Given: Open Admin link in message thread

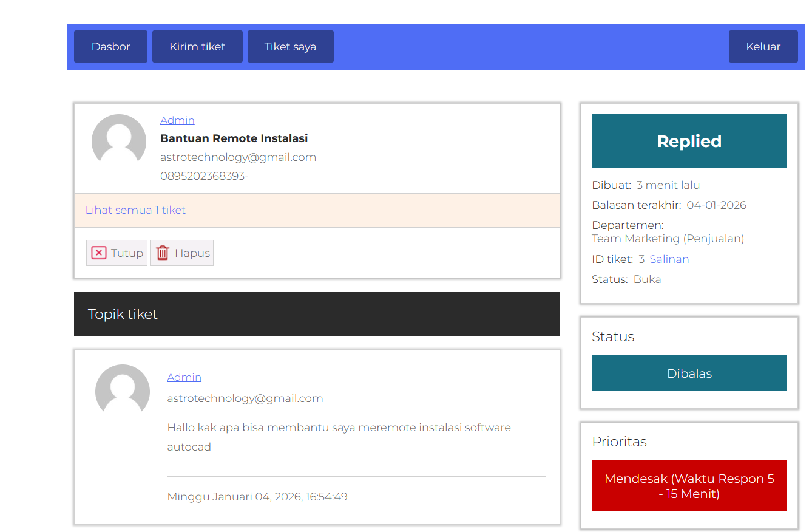Looking at the screenshot, I should pyautogui.click(x=184, y=377).
